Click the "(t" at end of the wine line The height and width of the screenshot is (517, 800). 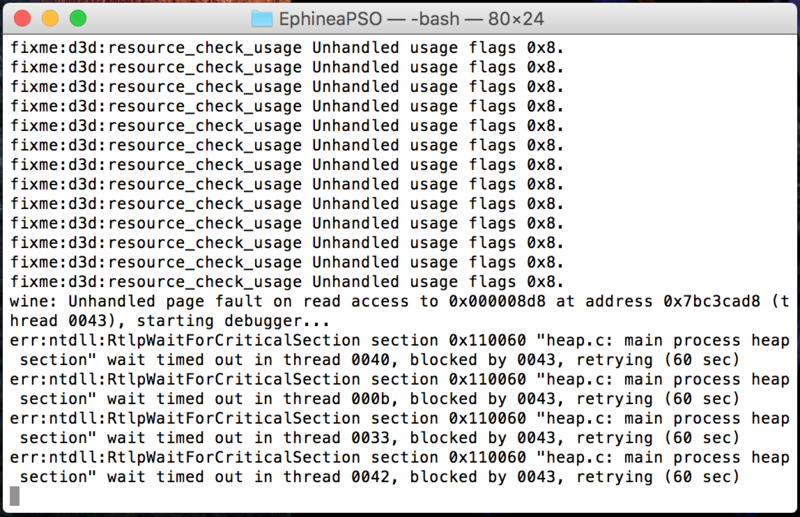coord(780,301)
